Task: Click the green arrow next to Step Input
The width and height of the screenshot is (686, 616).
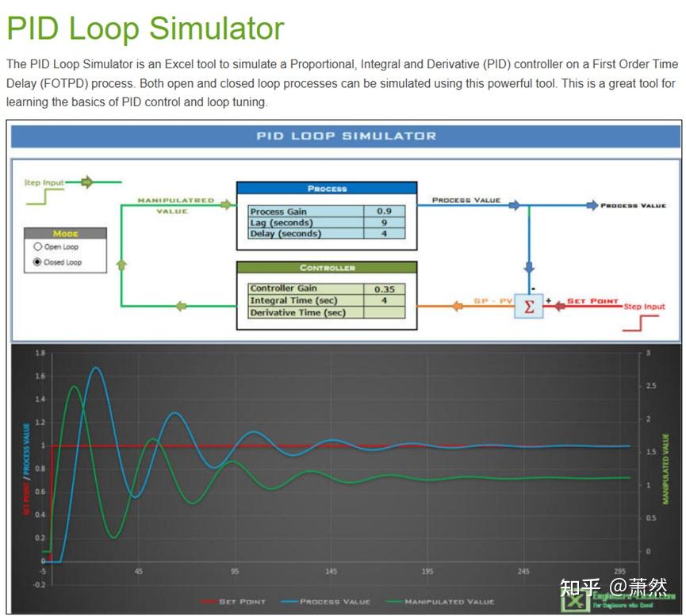Action: (87, 182)
